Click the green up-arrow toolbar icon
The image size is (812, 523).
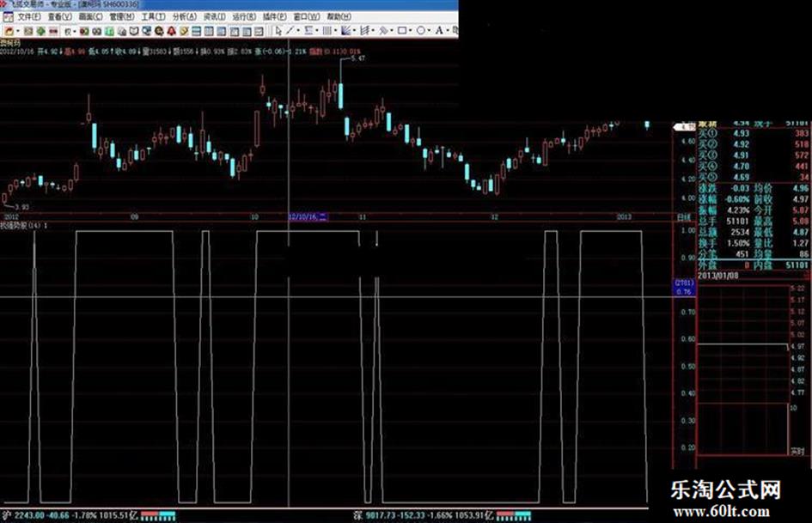(40, 32)
